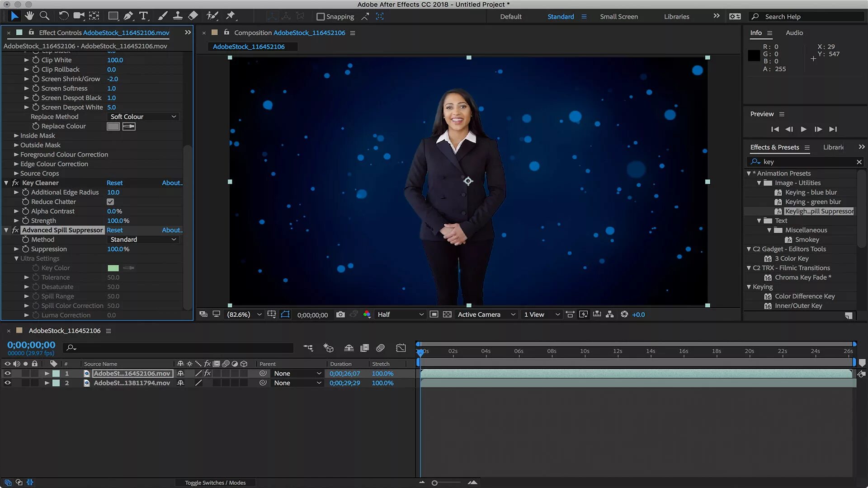Enable Reduce Chatter checkbox
This screenshot has height=488, width=868.
(x=110, y=202)
